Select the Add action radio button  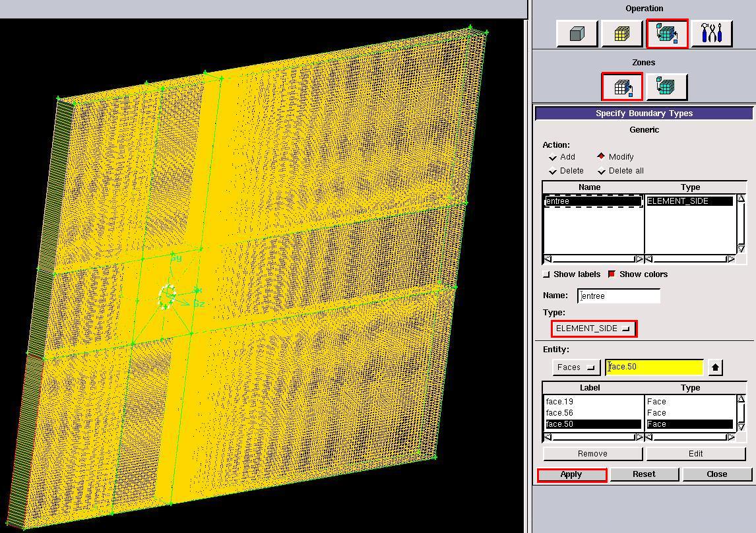(553, 157)
